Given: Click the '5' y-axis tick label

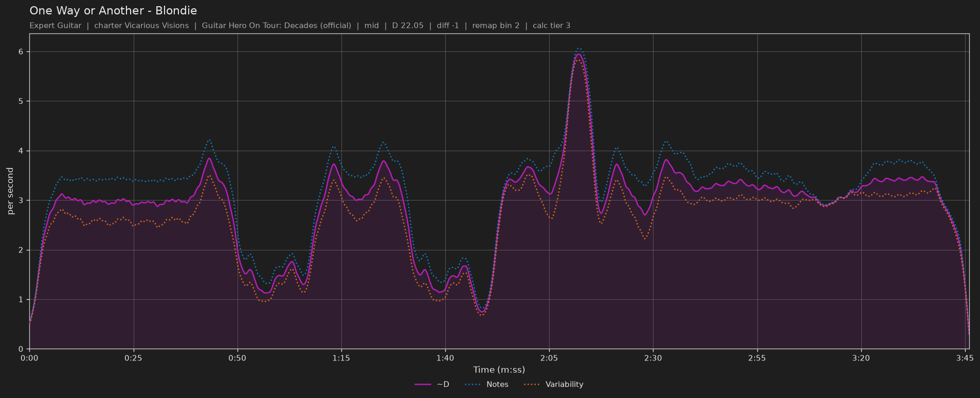Looking at the screenshot, I should (x=22, y=101).
